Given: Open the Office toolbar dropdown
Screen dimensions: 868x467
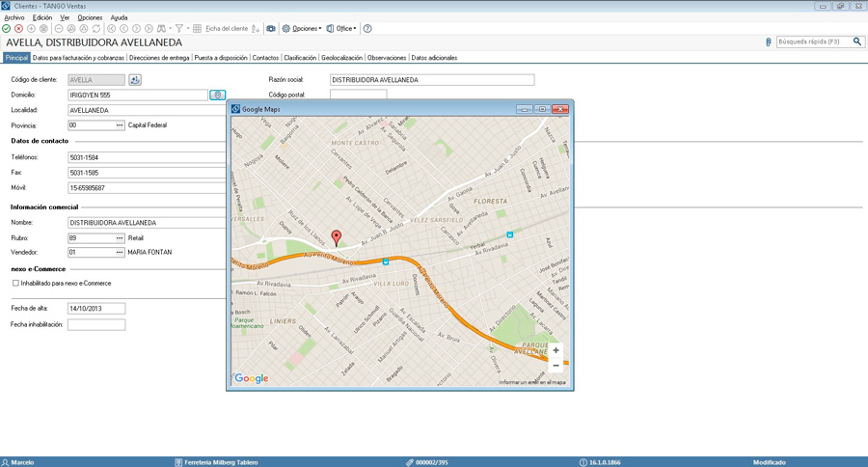Looking at the screenshot, I should pos(341,29).
